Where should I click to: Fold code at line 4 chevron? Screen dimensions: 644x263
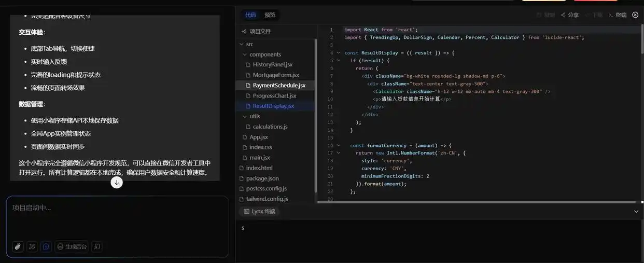(339, 52)
